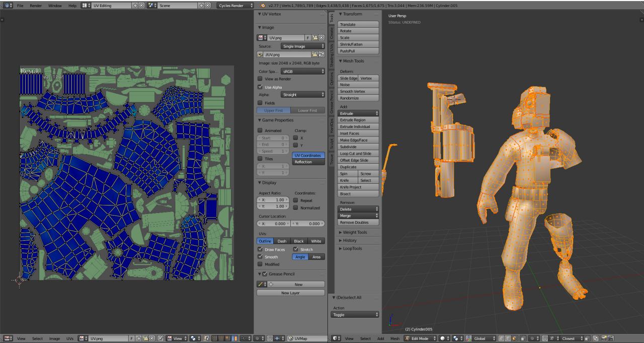Click the screen layout browse icon
This screenshot has height=343, width=644.
tap(87, 5)
